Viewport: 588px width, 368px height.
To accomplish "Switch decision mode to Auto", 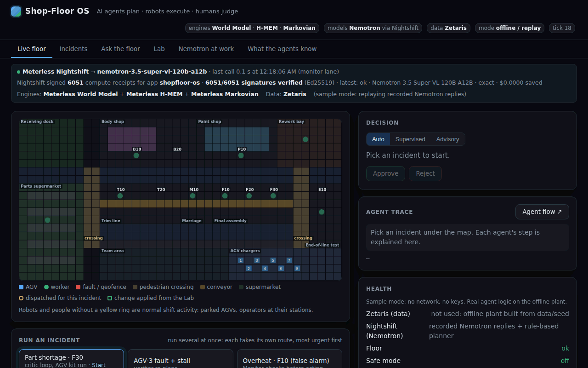I will [378, 139].
